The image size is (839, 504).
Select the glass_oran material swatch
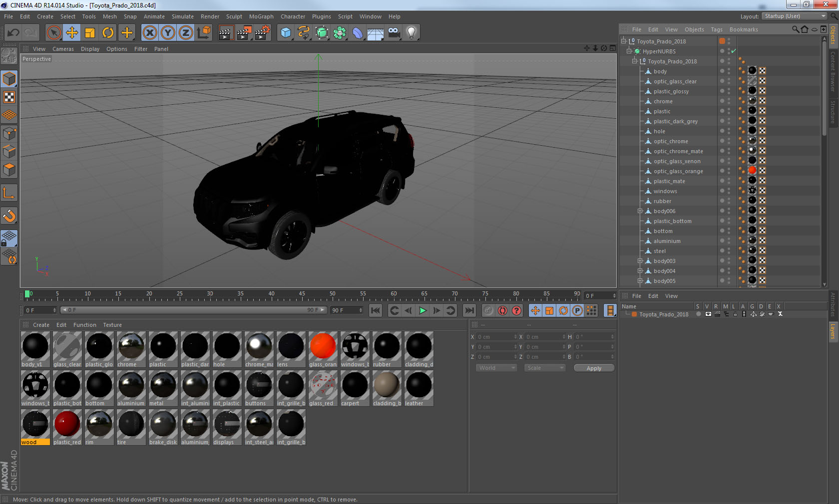pyautogui.click(x=323, y=350)
